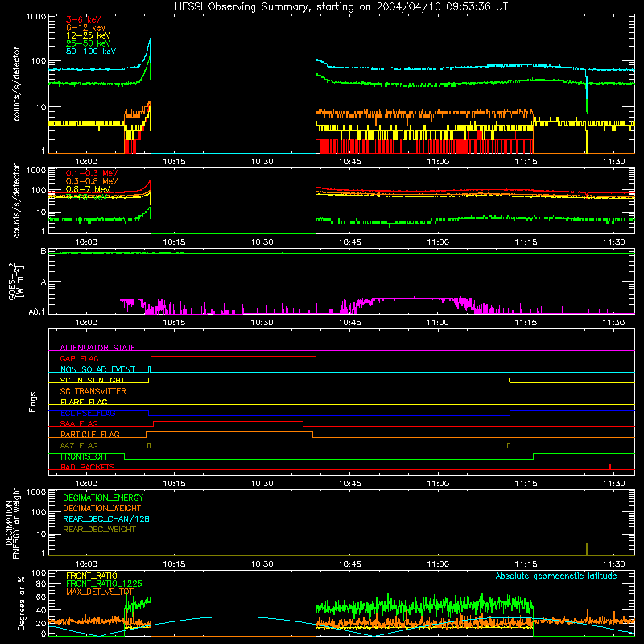644x644 pixels.
Task: Select the DECIMATION_ENERGY legend entry
Action: 103,497
